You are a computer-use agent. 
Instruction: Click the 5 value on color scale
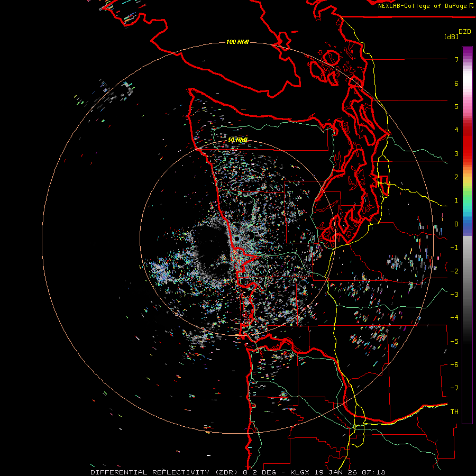(456, 106)
